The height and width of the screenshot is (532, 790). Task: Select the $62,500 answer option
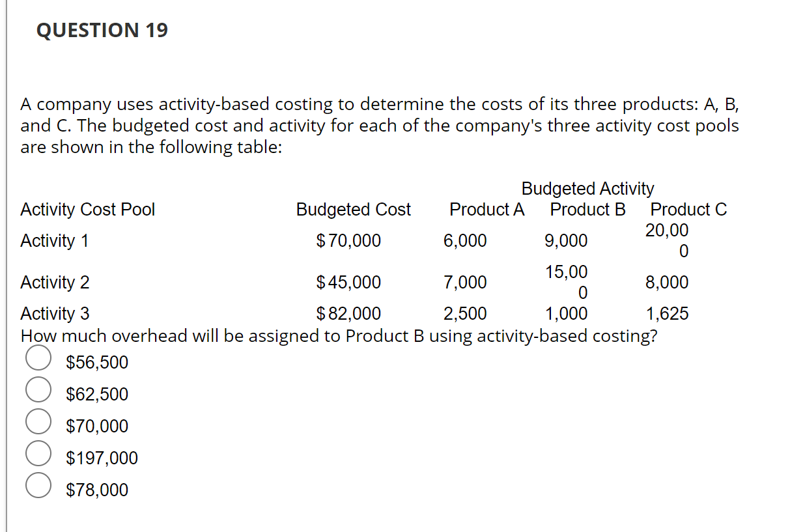(38, 389)
